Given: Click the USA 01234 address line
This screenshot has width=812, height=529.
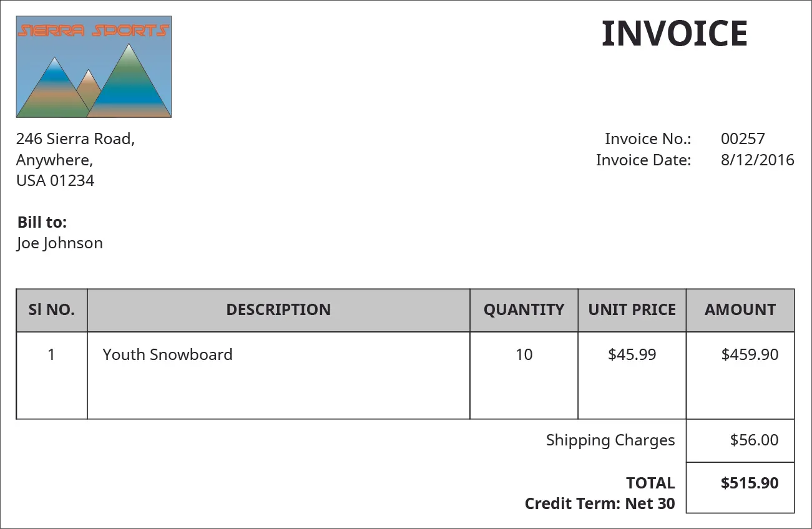Looking at the screenshot, I should tap(55, 181).
